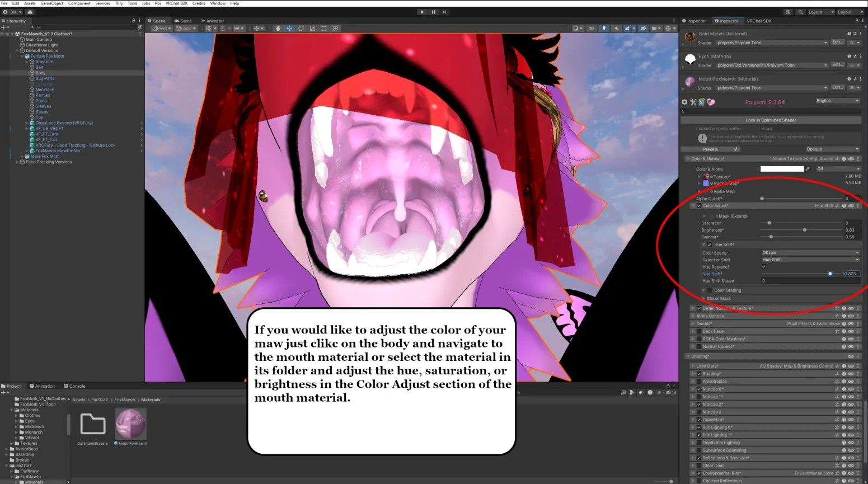Click the Poiyomi heart icon

click(x=711, y=102)
